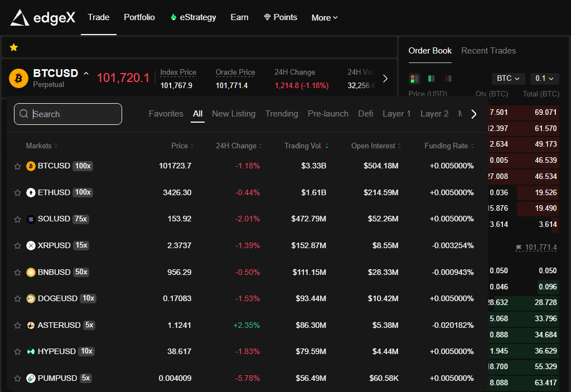Click the Bitcoin coin icon beside BTCUSD header
571x392 pixels.
(x=18, y=78)
